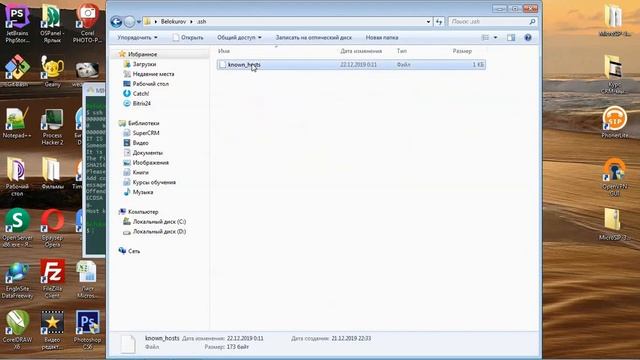This screenshot has width=640, height=360.
Task: Click the change view icon
Action: click(x=485, y=38)
